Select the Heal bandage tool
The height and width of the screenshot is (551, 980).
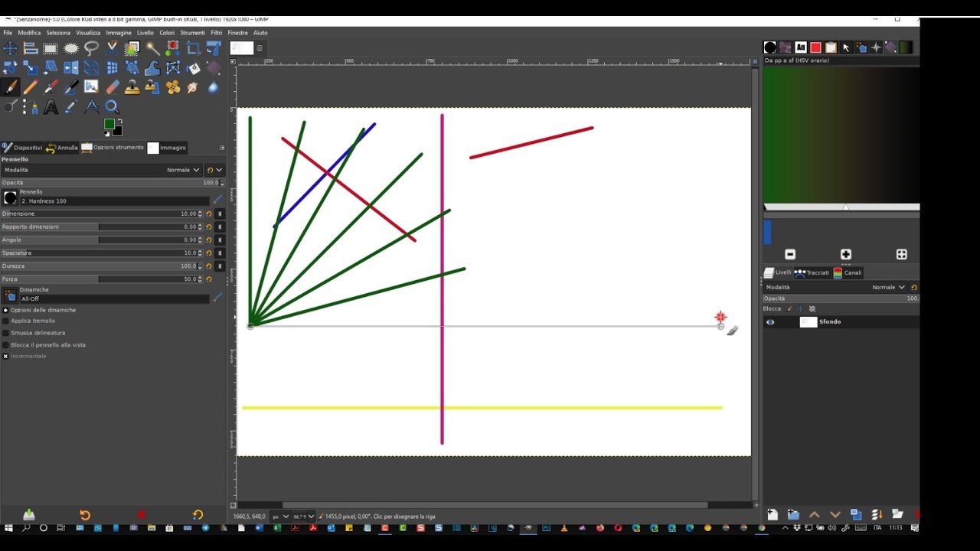click(173, 87)
